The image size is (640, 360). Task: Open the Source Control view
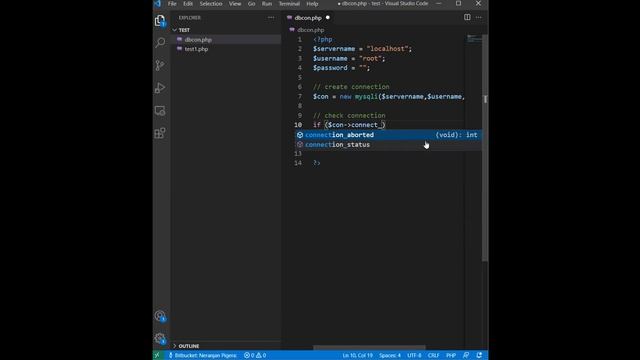tap(160, 65)
